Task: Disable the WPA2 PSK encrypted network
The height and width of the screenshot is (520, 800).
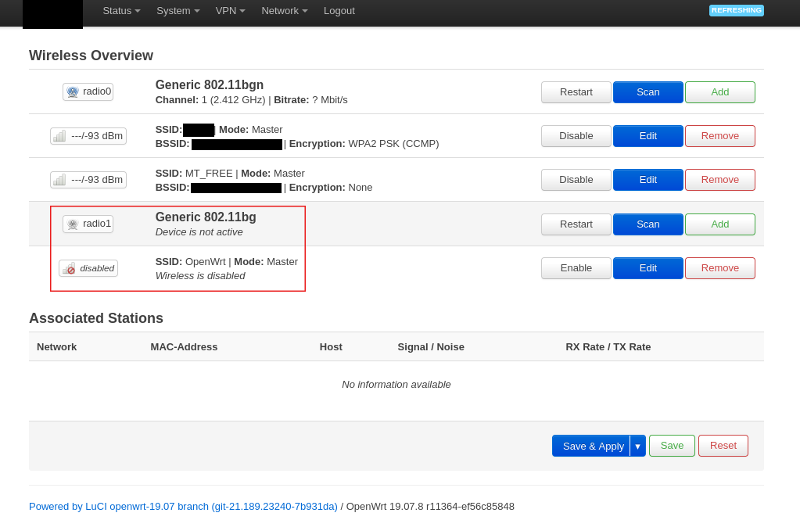Action: pos(576,136)
